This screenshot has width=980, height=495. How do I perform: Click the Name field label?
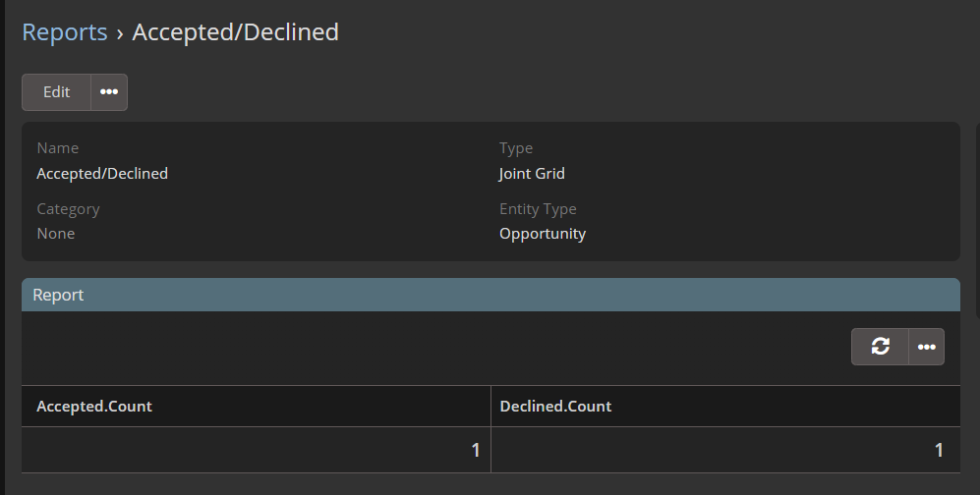(x=58, y=148)
